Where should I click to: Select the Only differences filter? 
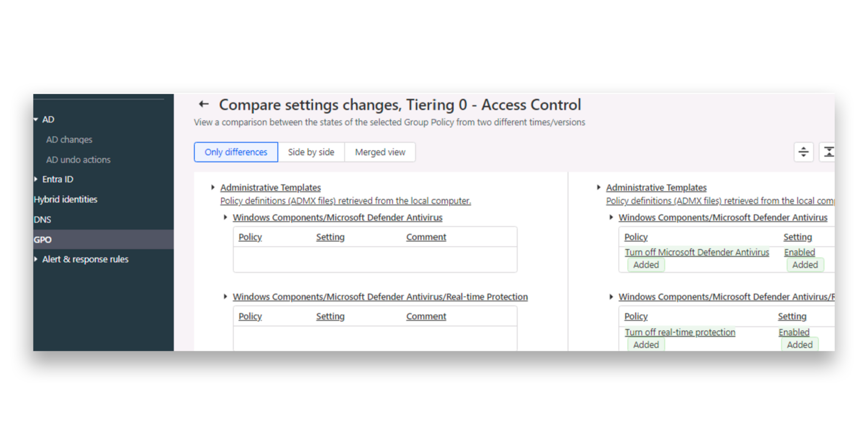pos(236,152)
